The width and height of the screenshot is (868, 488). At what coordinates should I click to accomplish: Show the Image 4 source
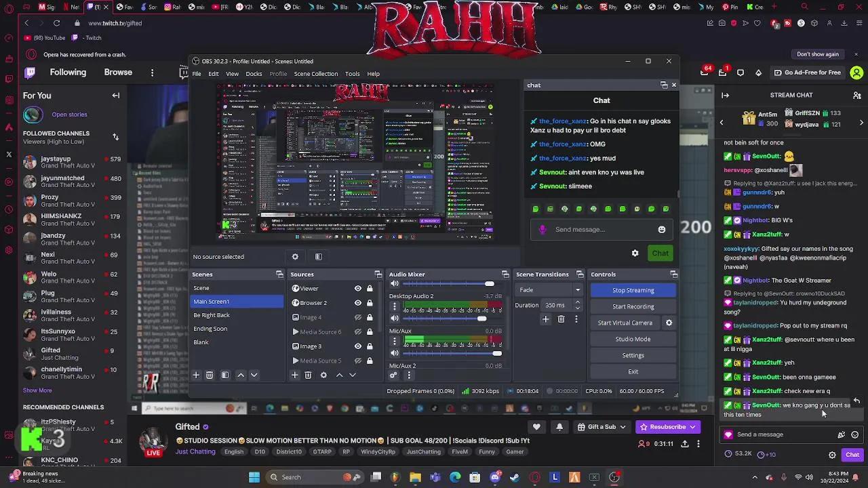click(358, 317)
